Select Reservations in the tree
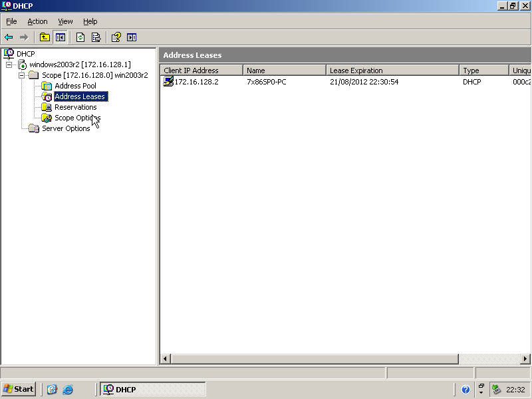Screen dimensions: 532x399 (x=75, y=107)
